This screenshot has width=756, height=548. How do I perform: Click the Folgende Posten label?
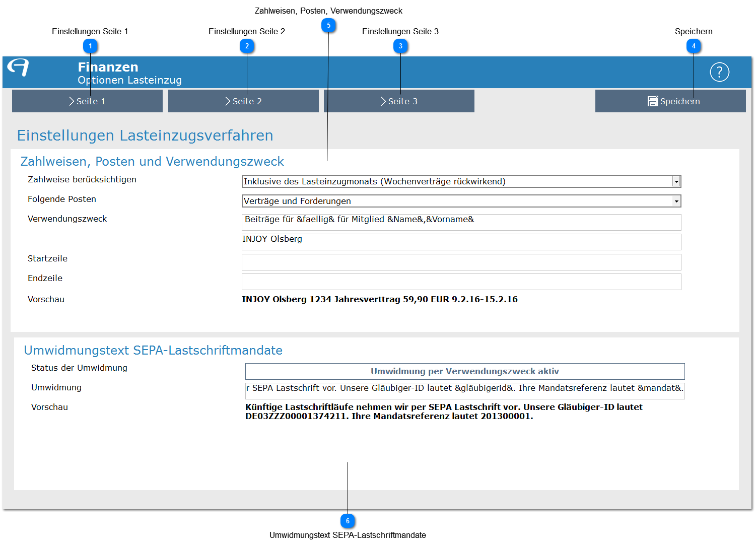[x=62, y=199]
